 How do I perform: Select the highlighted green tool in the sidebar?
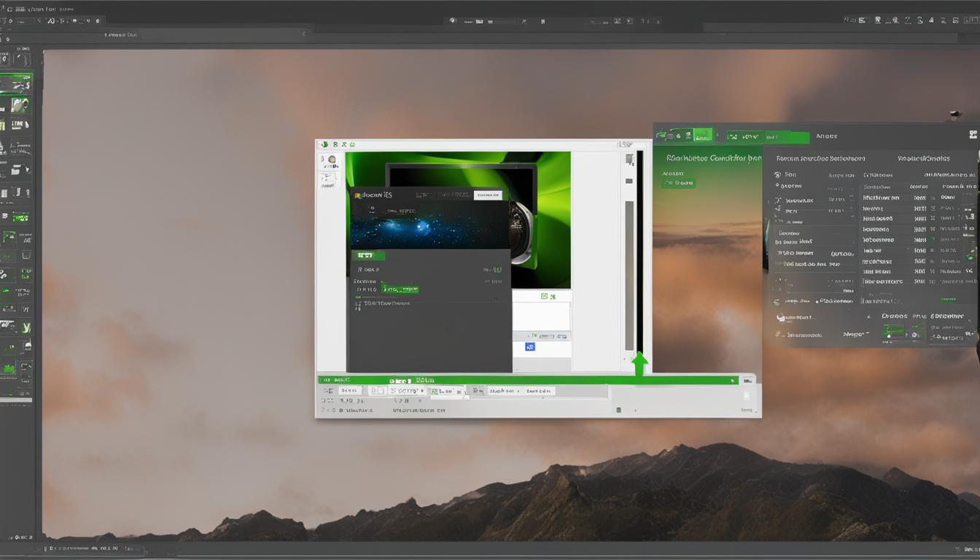pos(18,82)
